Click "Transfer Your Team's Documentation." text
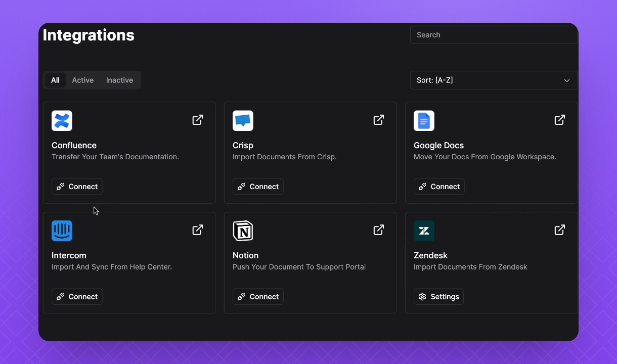The width and height of the screenshot is (617, 364). 115,157
